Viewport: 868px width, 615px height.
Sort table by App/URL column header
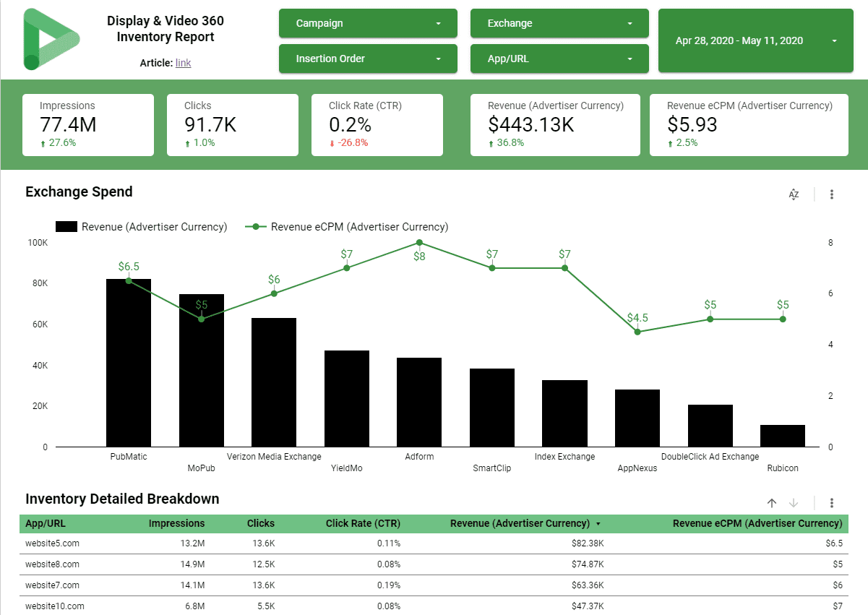click(46, 523)
